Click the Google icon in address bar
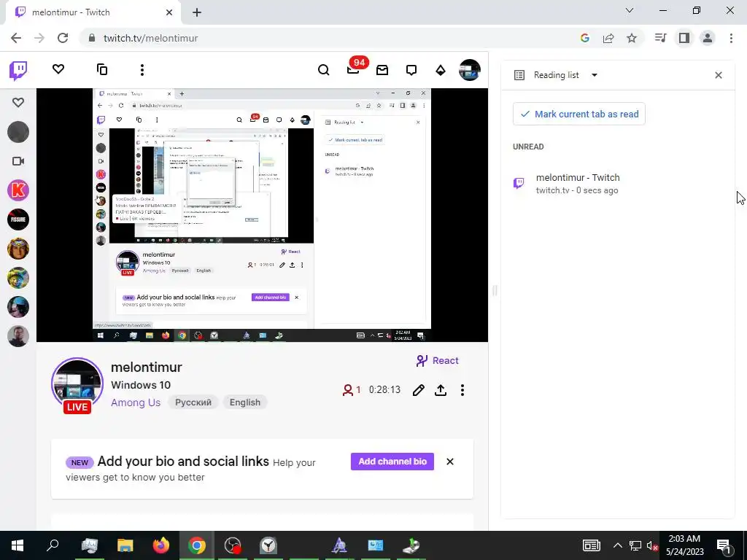 click(x=584, y=38)
